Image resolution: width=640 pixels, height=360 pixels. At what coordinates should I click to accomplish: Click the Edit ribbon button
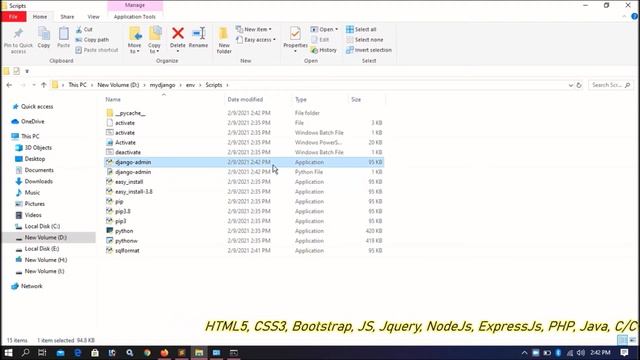320,40
